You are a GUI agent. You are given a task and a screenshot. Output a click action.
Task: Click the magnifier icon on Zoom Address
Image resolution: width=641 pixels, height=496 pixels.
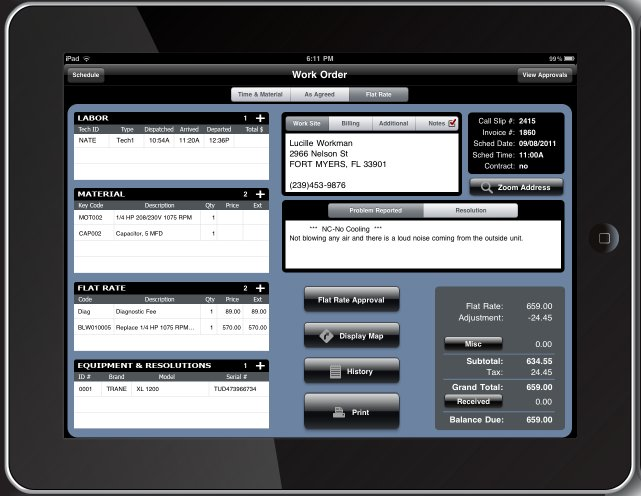click(x=487, y=187)
